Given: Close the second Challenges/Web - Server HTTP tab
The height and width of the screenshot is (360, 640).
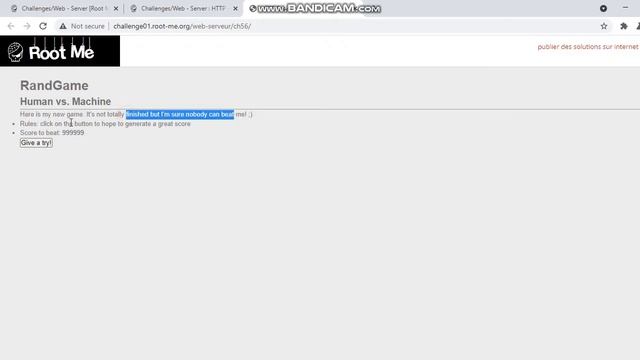Looking at the screenshot, I should coord(235,8).
